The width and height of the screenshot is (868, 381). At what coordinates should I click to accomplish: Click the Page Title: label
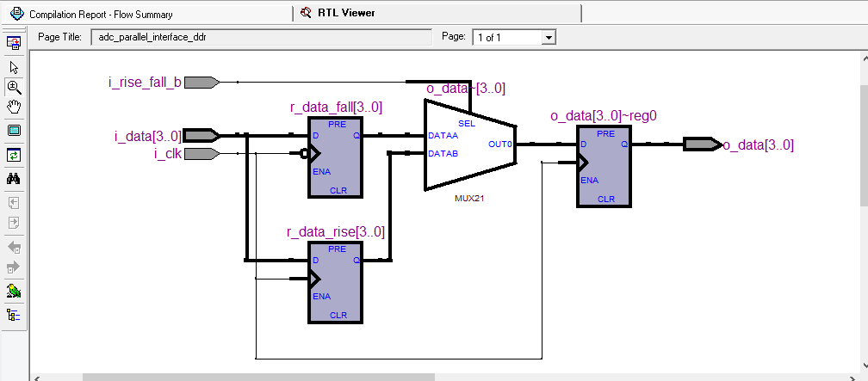(59, 37)
